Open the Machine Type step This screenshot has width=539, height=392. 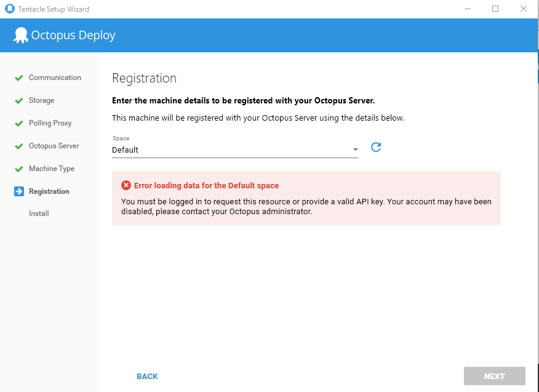[52, 169]
